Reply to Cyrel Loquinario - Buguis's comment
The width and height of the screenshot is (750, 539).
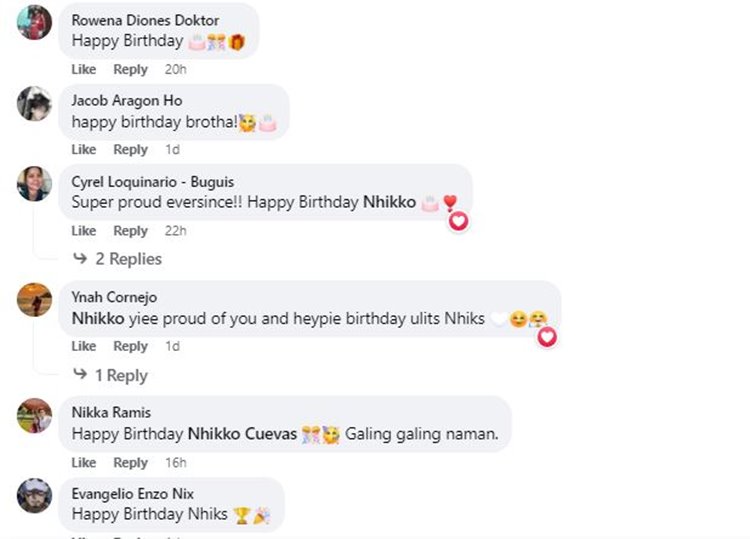[x=130, y=231]
